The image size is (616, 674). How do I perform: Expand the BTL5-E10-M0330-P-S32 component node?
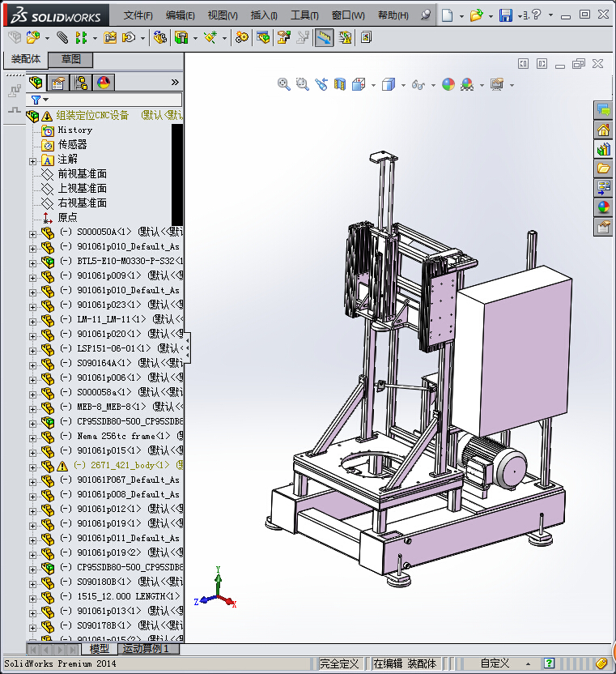point(32,263)
